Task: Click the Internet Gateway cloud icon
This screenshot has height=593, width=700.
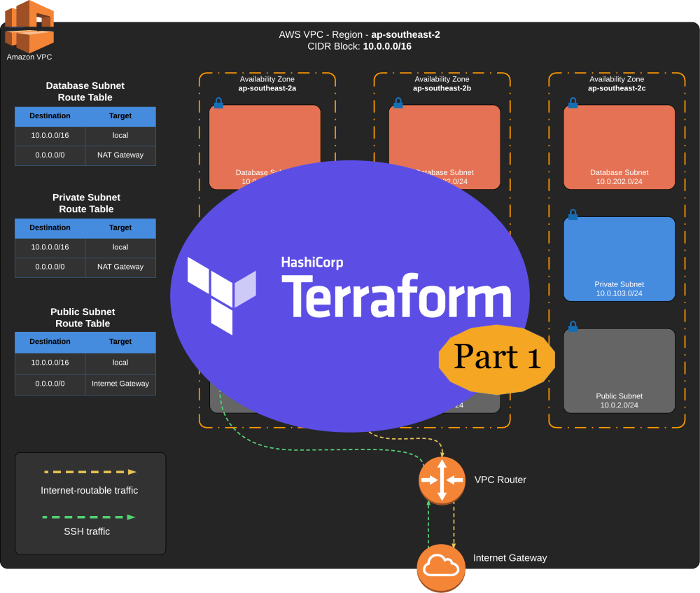Action: click(x=441, y=566)
